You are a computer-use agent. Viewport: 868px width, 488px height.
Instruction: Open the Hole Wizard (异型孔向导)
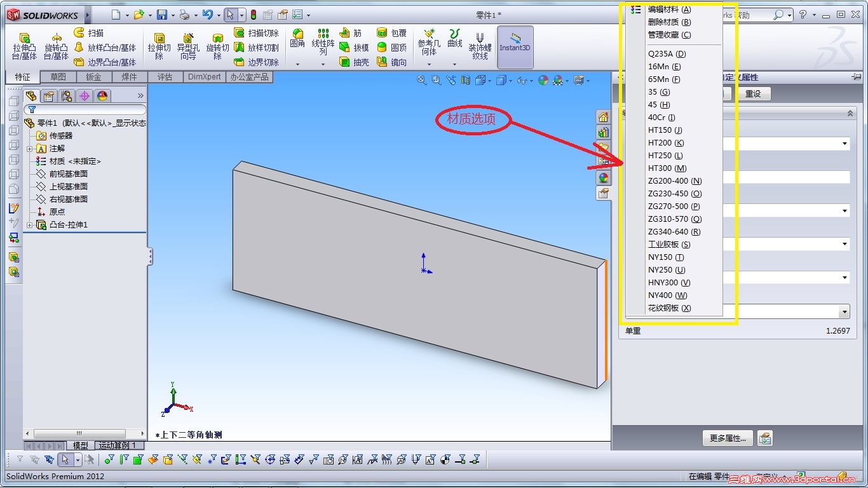click(188, 46)
